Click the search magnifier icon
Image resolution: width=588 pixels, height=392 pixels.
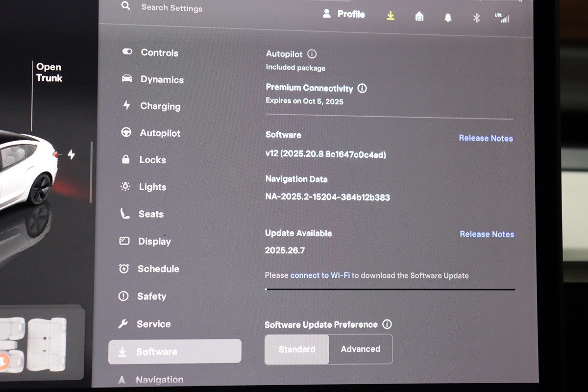126,6
